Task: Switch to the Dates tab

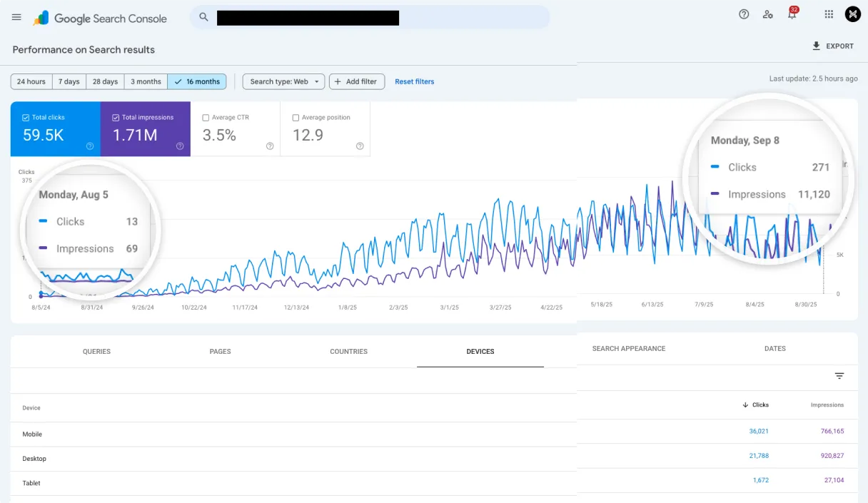Action: [x=775, y=349]
